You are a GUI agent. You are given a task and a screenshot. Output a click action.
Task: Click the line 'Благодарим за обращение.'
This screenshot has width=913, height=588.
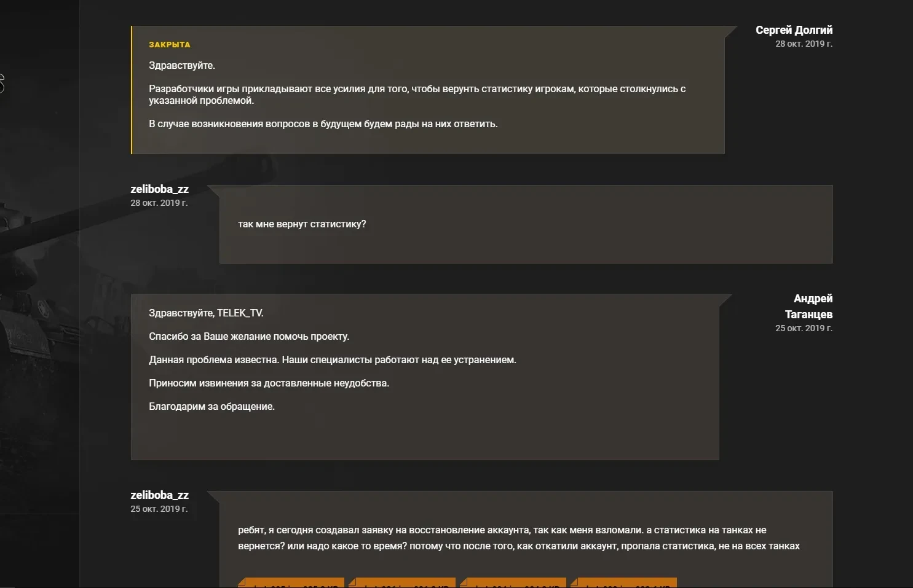[211, 407]
